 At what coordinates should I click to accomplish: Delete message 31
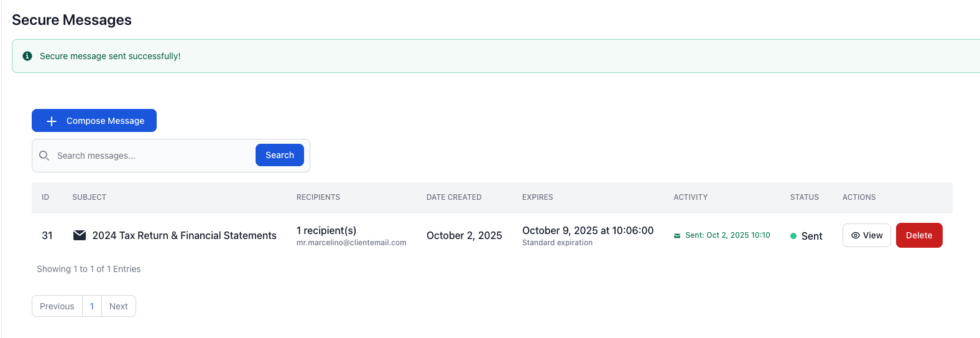point(918,235)
